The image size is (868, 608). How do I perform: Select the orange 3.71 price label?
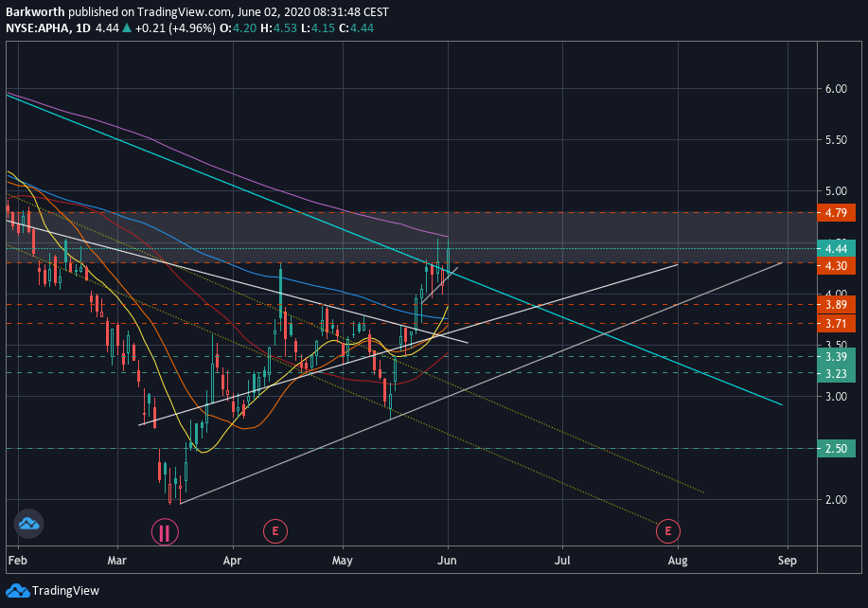coord(836,323)
